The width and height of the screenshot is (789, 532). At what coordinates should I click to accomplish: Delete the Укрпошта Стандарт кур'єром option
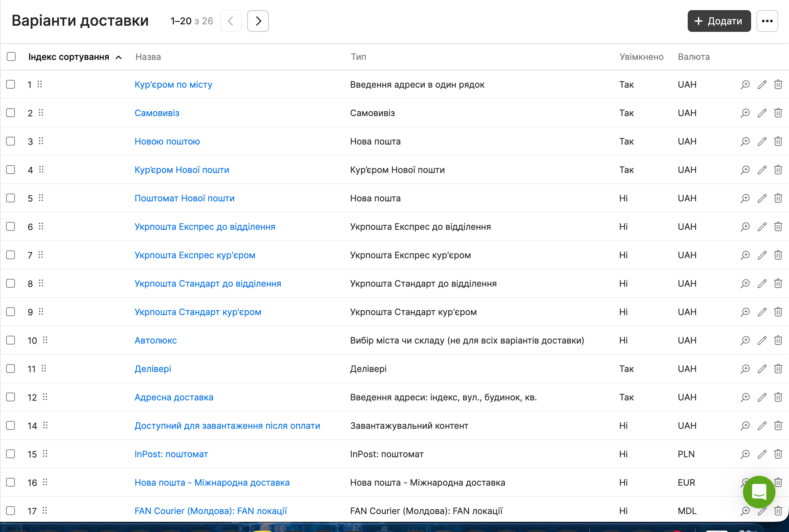778,312
